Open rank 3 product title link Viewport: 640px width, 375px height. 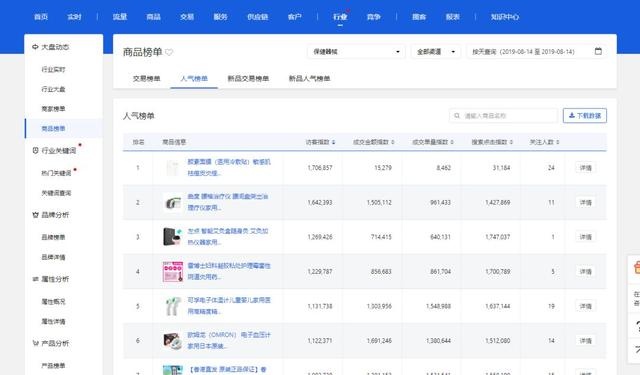(x=228, y=236)
